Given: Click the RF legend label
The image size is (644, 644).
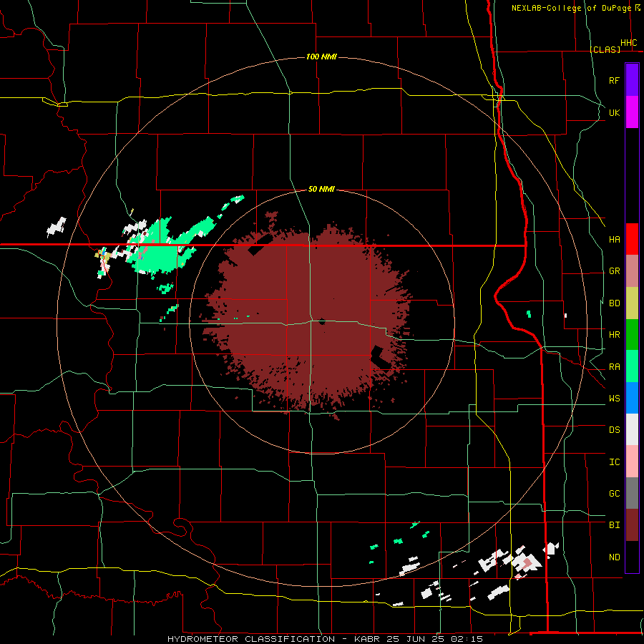Looking at the screenshot, I should click(614, 80).
